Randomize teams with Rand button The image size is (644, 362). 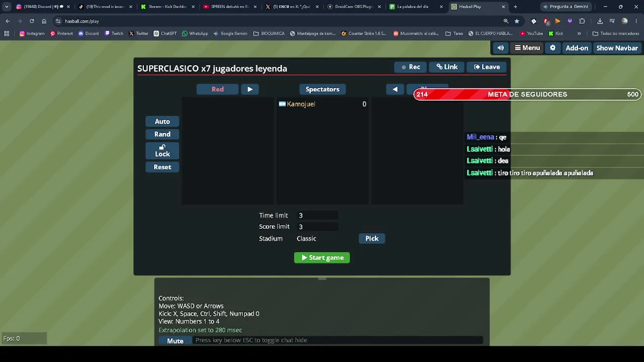(162, 134)
